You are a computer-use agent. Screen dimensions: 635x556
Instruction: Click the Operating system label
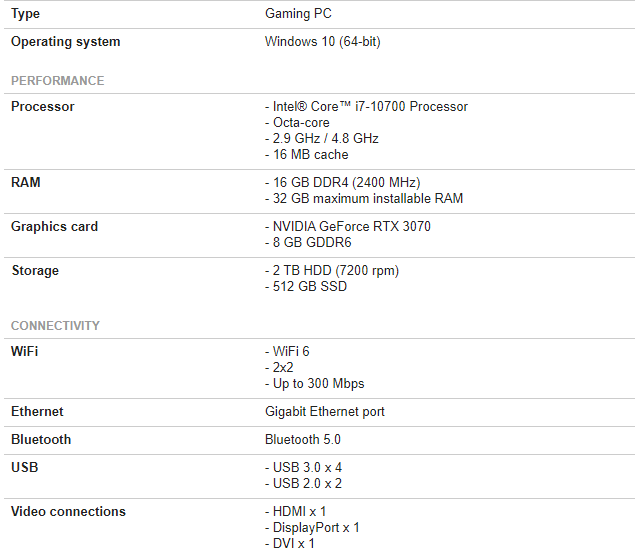[65, 42]
